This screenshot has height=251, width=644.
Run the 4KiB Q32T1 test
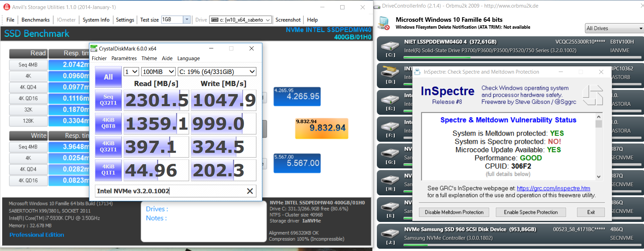108,147
